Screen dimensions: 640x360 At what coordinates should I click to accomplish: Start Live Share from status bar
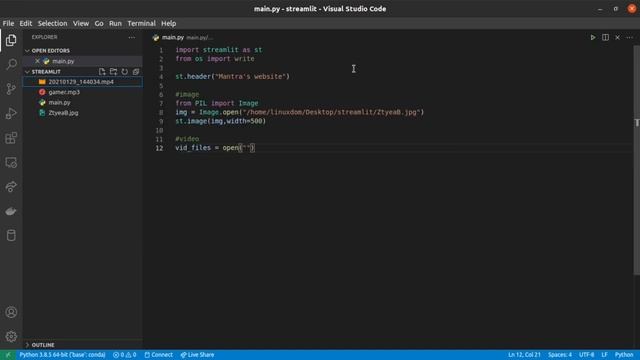coord(197,355)
